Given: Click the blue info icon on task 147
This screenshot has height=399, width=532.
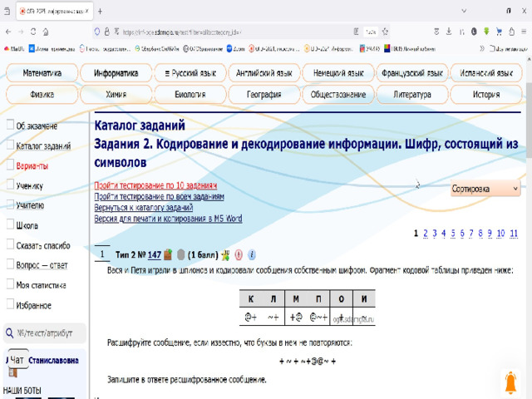Looking at the screenshot, I should 252,255.
